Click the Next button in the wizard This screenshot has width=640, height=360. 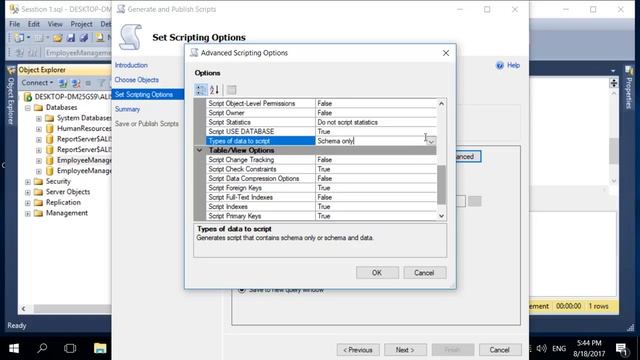point(405,350)
